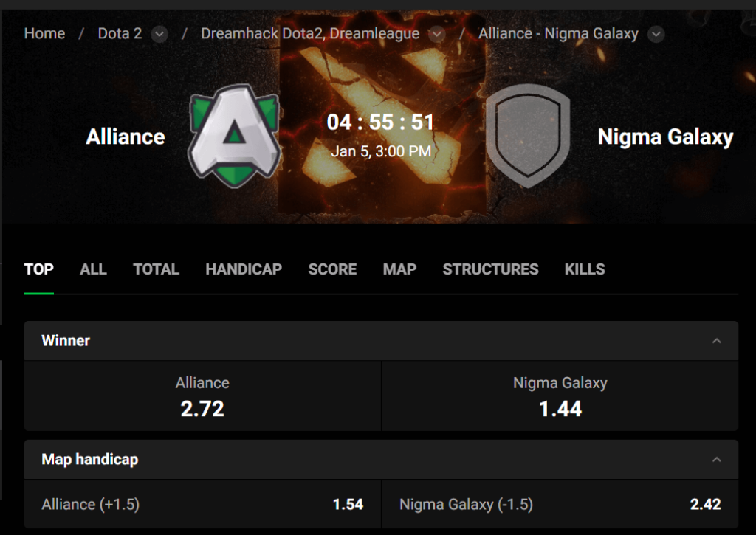Select the SCORE tab
This screenshot has width=756, height=535.
tap(332, 269)
